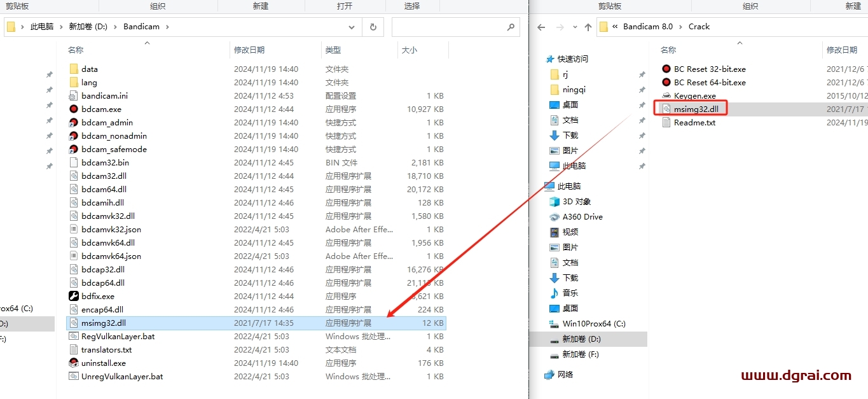
Task: Click 此电脑 in Bandicam address bar
Action: click(42, 27)
